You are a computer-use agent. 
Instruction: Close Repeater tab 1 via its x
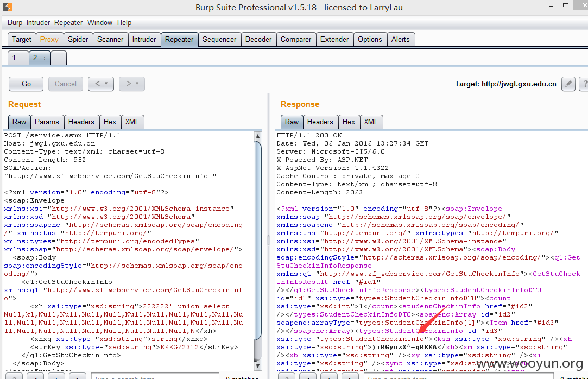click(22, 58)
